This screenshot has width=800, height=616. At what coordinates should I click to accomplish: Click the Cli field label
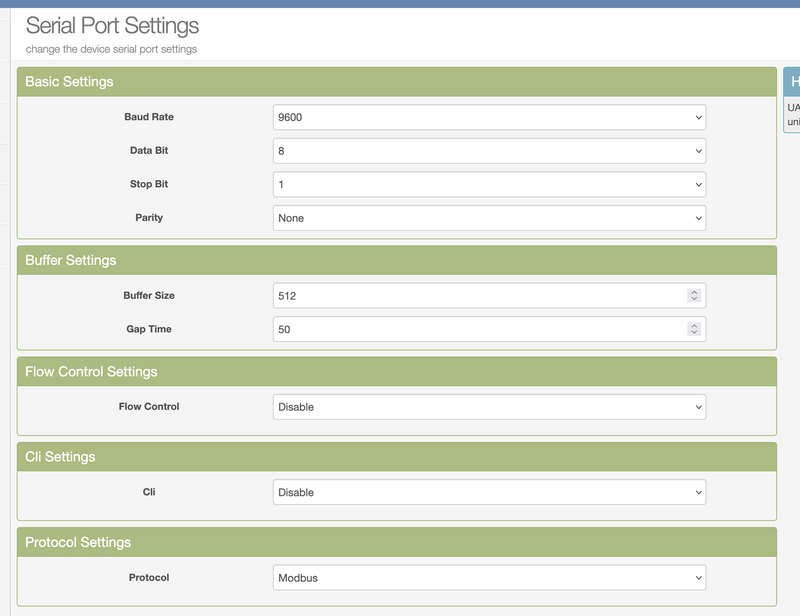pyautogui.click(x=149, y=492)
